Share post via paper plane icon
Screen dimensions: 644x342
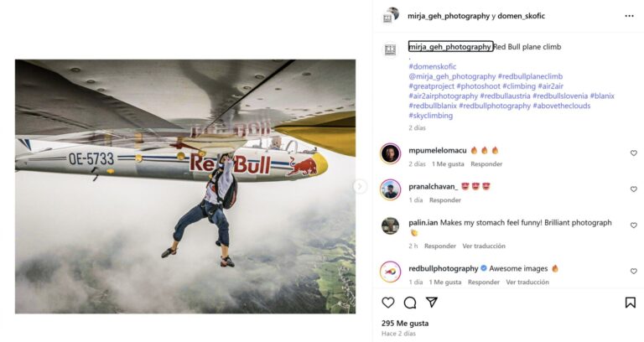[432, 303]
